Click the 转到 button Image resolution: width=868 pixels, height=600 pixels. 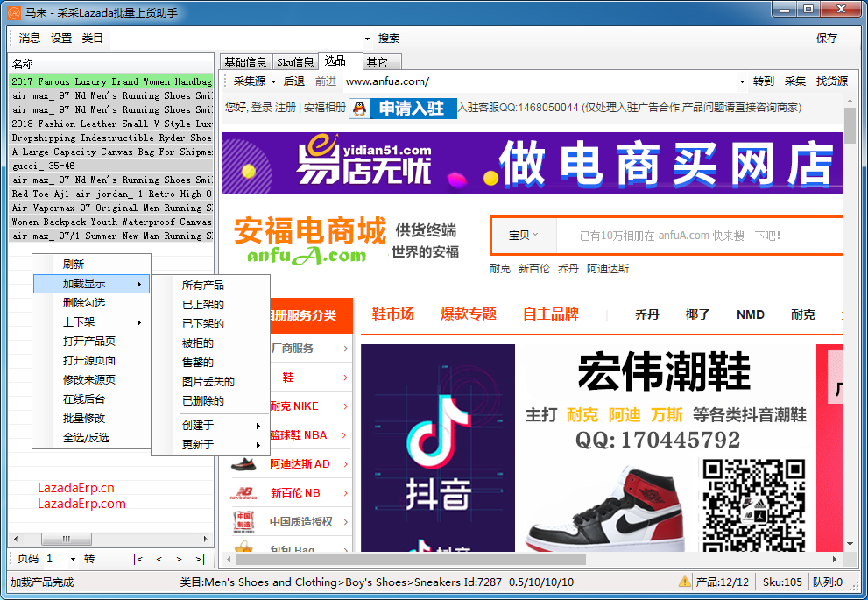point(764,81)
